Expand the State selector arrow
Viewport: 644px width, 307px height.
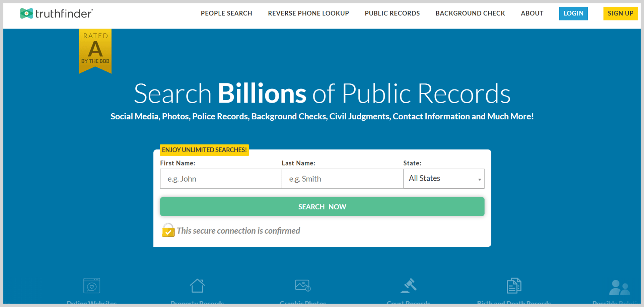(x=480, y=179)
